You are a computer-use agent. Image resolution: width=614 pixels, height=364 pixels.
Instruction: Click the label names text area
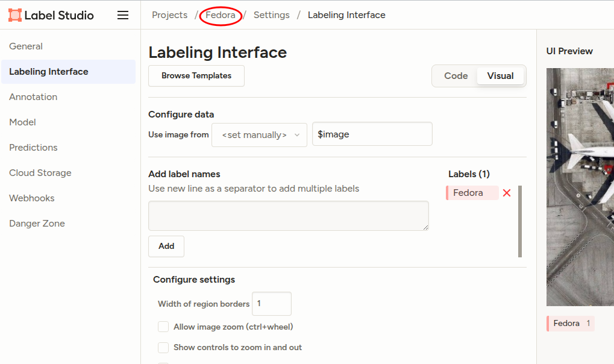289,216
